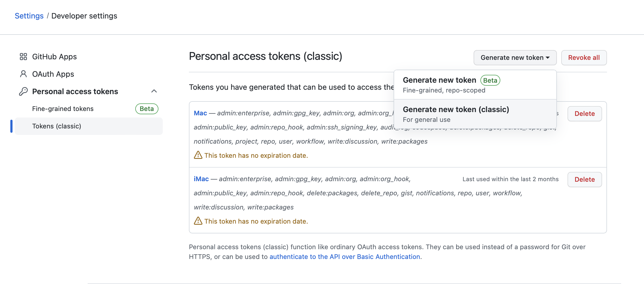The image size is (644, 284).
Task: Go to Settings breadcrumb link
Action: tap(29, 16)
